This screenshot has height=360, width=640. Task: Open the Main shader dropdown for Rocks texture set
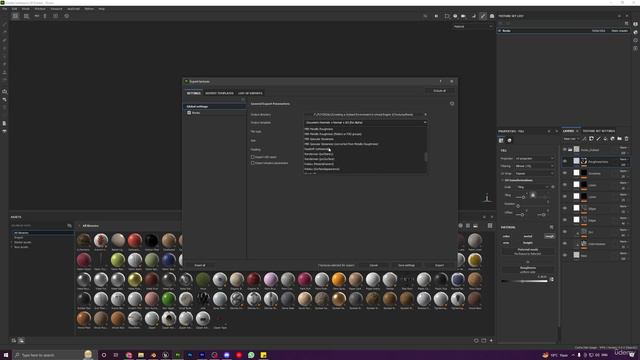pyautogui.click(x=620, y=31)
